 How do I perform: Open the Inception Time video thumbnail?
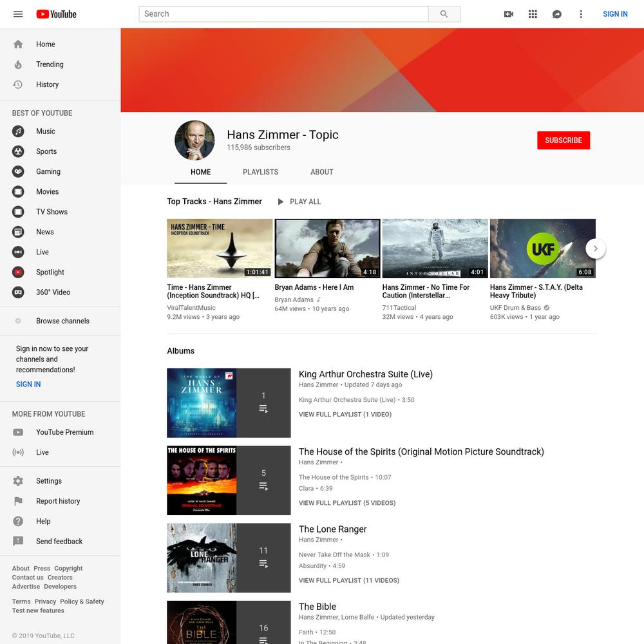coord(220,249)
